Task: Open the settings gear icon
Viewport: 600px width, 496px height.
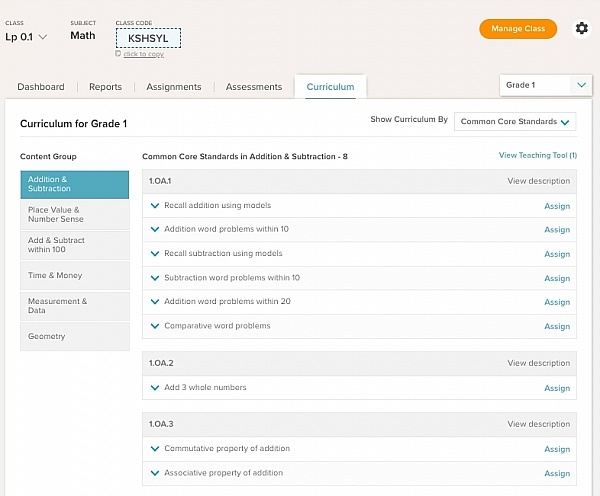Action: (581, 29)
